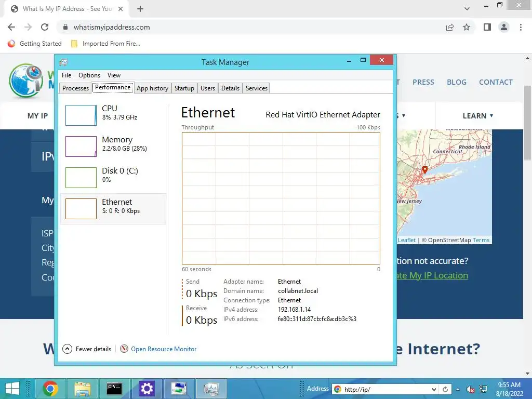
Task: Click the muted volume tray icon
Action: pyautogui.click(x=470, y=389)
